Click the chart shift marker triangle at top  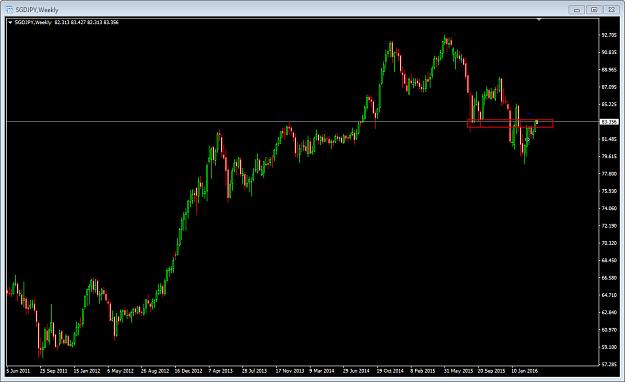click(539, 19)
